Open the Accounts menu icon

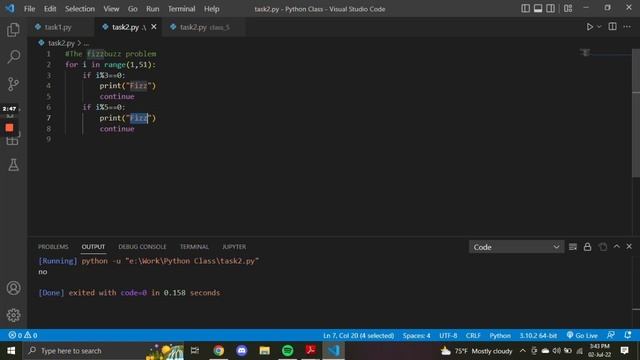(x=13, y=288)
